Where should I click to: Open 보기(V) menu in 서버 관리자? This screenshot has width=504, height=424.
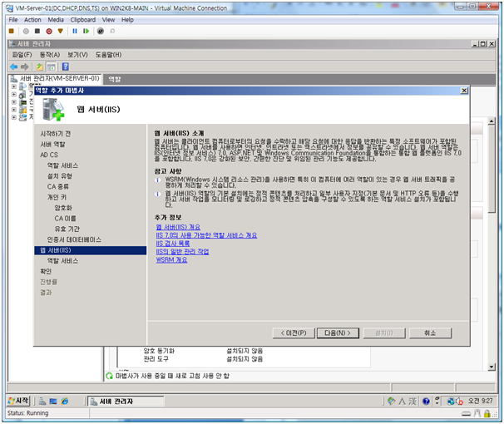(77, 55)
